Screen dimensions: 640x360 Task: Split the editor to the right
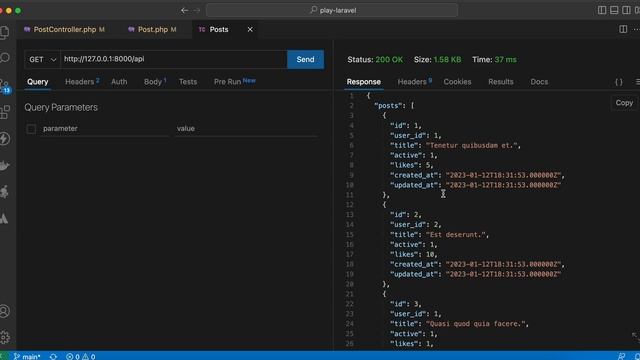point(623,29)
